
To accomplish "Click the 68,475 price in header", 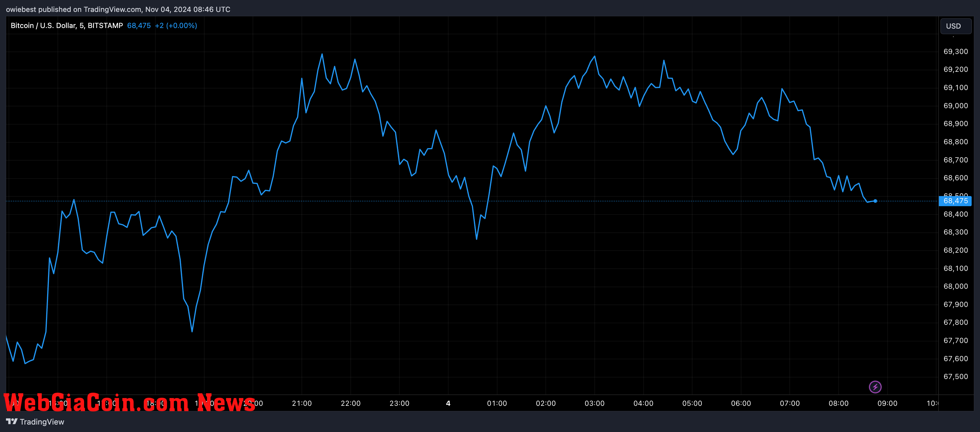I will (139, 25).
